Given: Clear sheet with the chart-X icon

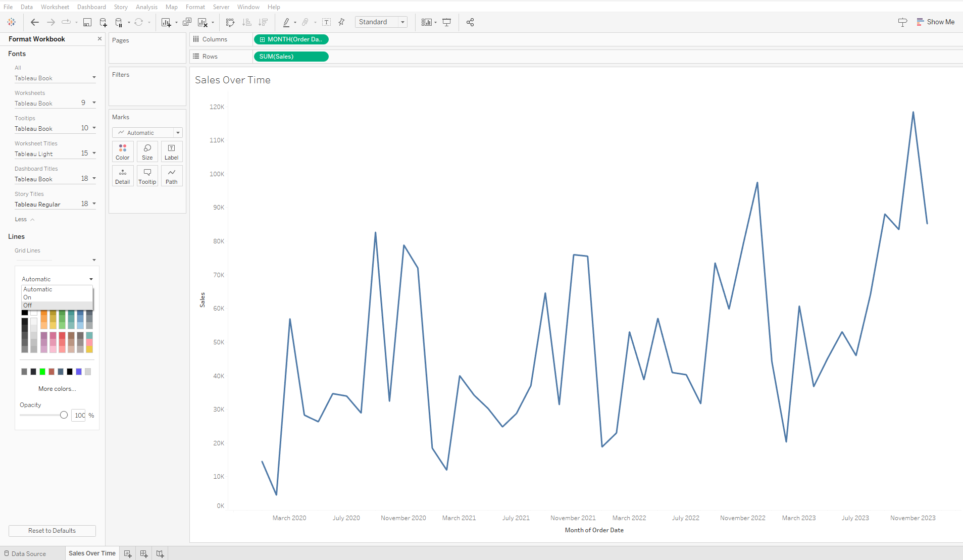Looking at the screenshot, I should (x=203, y=22).
